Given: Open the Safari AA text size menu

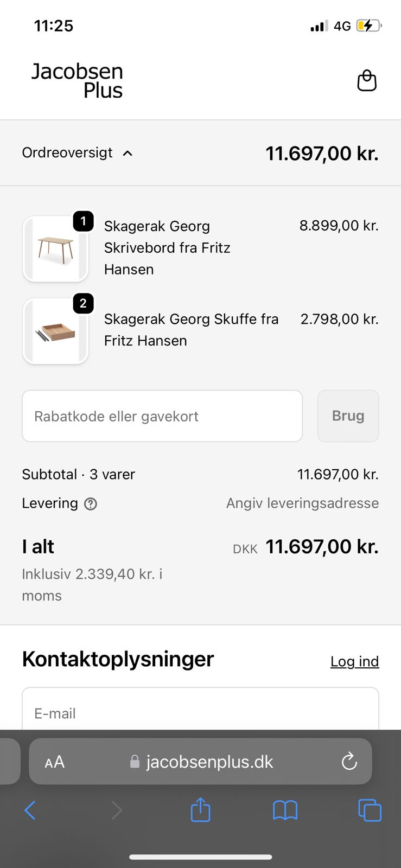Looking at the screenshot, I should (x=55, y=762).
